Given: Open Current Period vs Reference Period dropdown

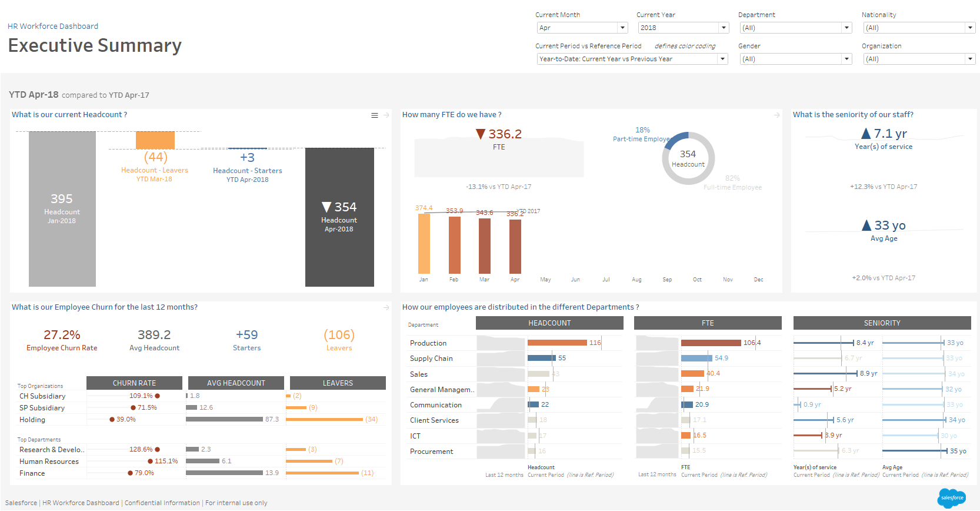Looking at the screenshot, I should pyautogui.click(x=722, y=59).
